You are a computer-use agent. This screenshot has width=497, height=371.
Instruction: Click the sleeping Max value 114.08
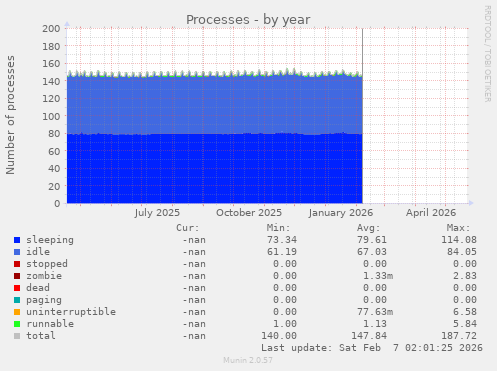(x=459, y=240)
